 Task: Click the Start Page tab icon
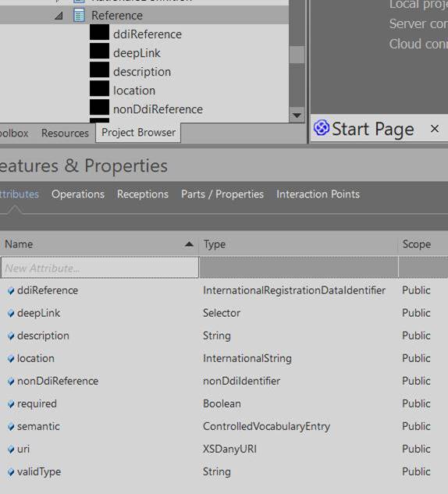coord(322,128)
